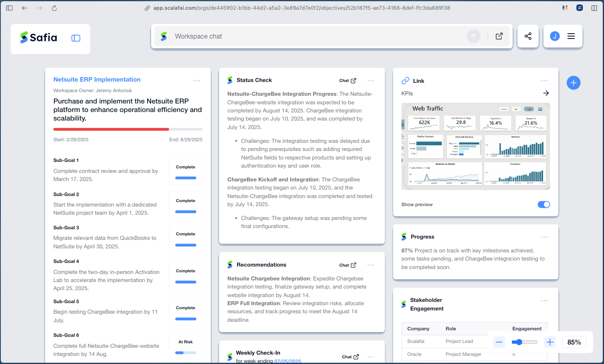Click the browser address bar URL
604x364 pixels.
click(302, 8)
